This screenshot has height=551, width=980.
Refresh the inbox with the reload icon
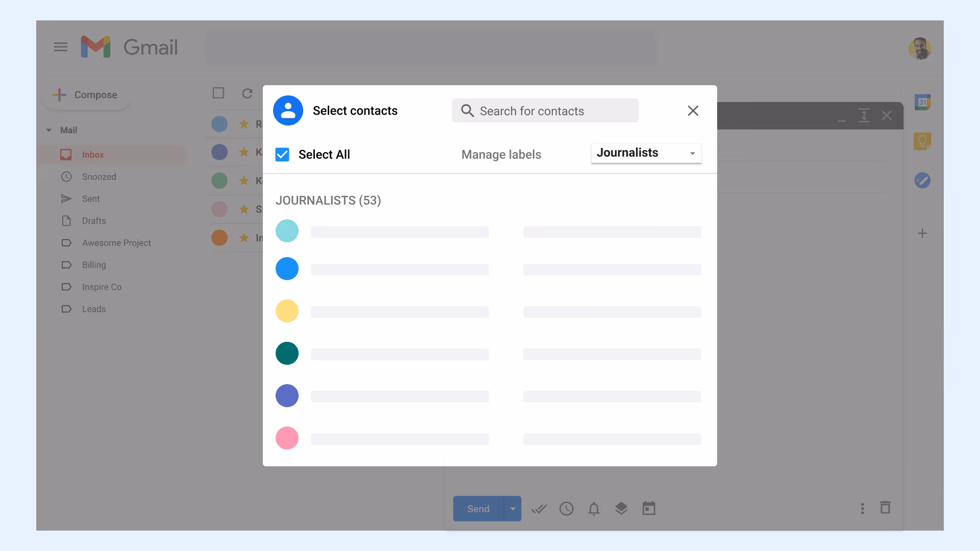click(x=248, y=93)
